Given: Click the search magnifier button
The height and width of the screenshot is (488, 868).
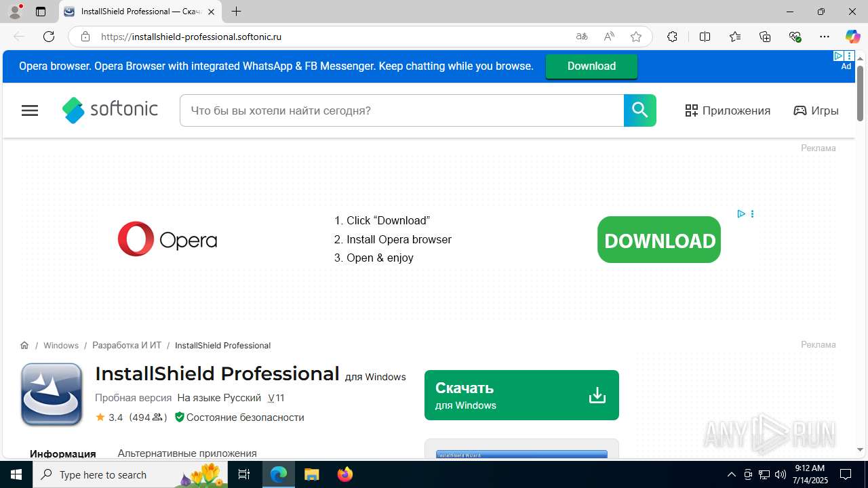Looking at the screenshot, I should pyautogui.click(x=640, y=110).
